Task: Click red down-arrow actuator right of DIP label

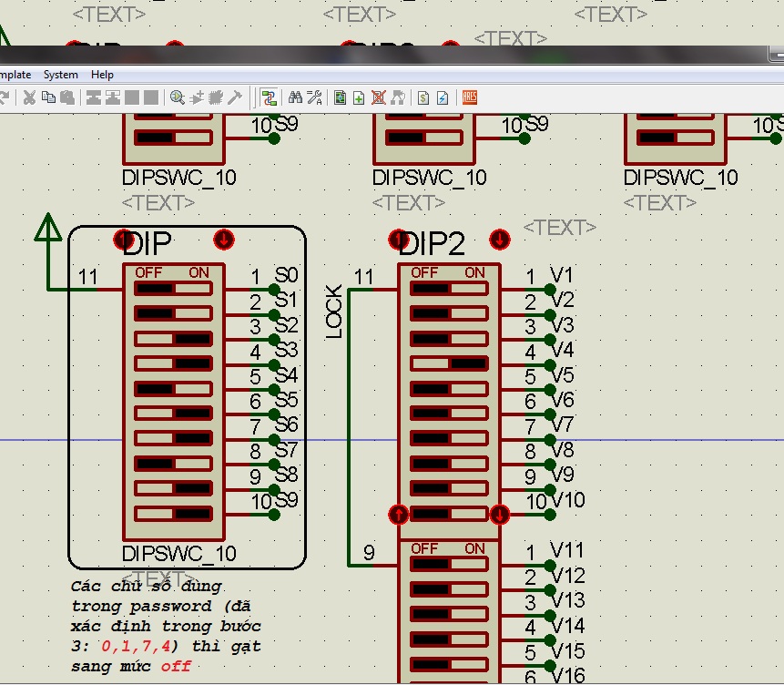Action: [x=223, y=240]
